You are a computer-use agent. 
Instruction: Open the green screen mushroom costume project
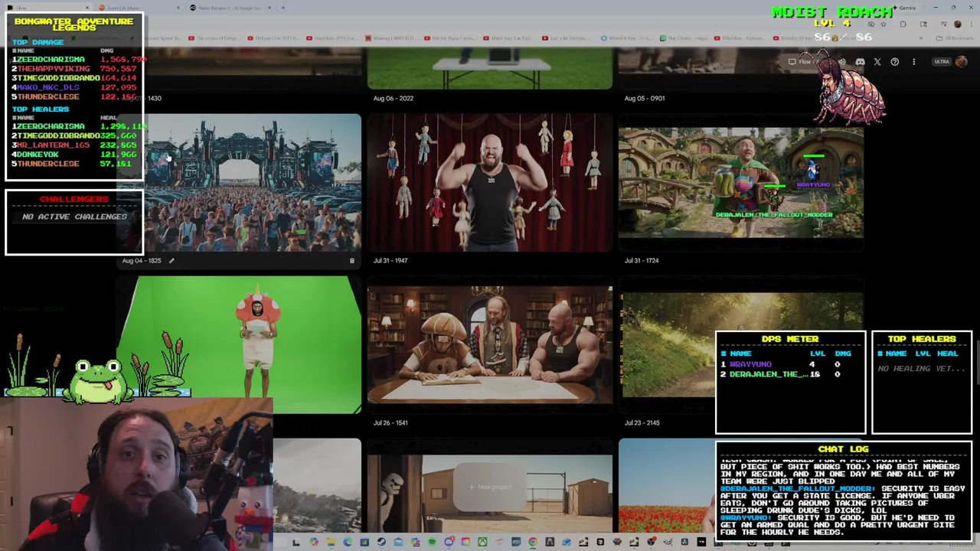coord(239,345)
